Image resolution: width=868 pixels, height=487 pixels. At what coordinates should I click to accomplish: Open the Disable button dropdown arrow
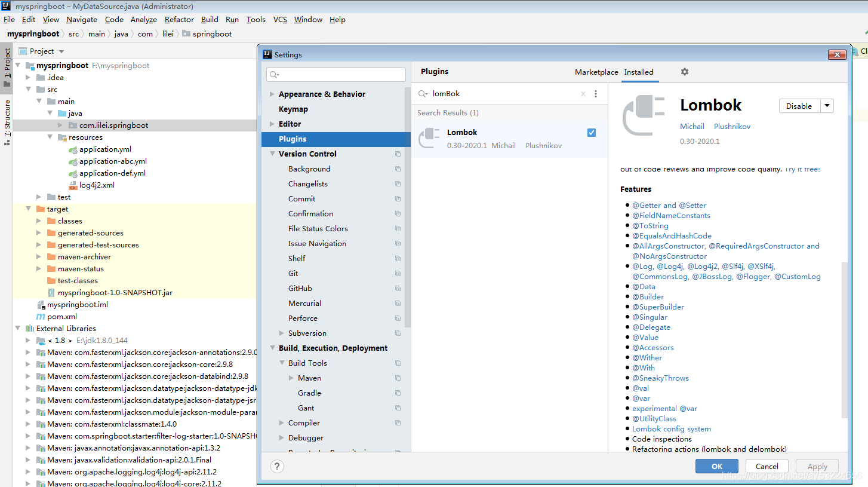827,106
